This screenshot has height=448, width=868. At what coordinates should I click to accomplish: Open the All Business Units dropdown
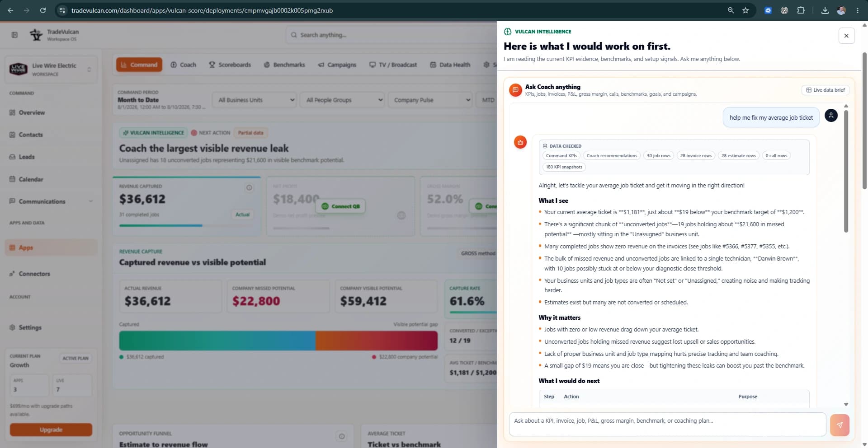coord(255,100)
